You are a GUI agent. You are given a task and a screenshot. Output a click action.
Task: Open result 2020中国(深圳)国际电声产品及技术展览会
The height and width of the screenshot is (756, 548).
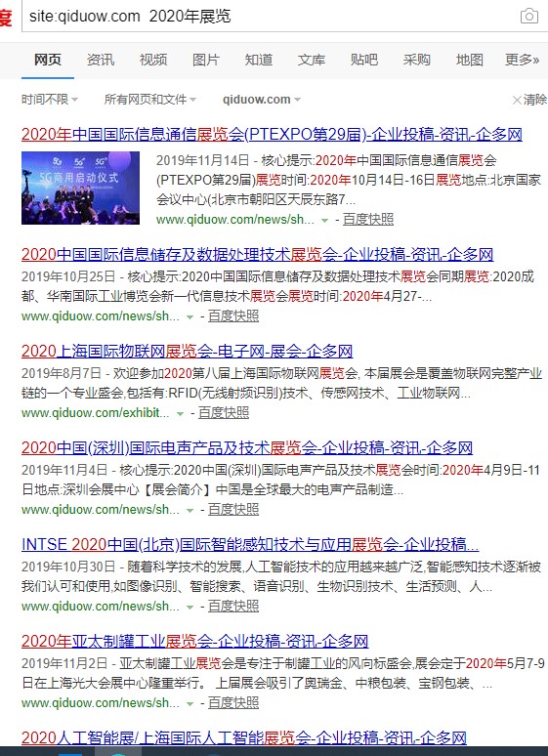[246, 448]
